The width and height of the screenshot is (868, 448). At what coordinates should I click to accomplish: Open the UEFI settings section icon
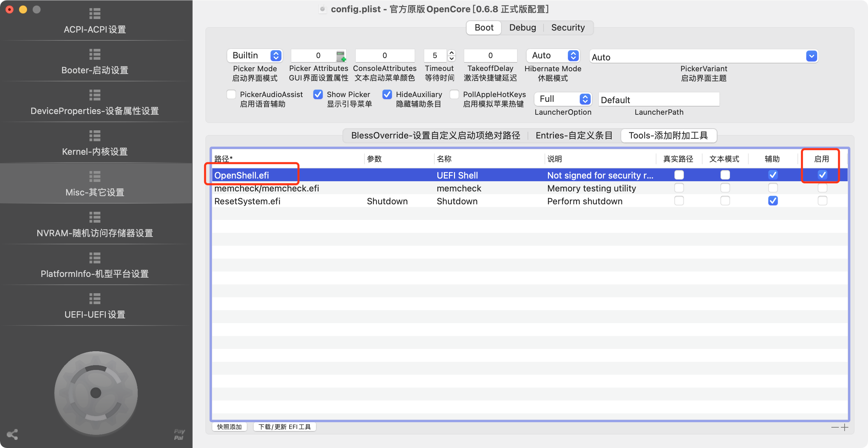pyautogui.click(x=95, y=299)
